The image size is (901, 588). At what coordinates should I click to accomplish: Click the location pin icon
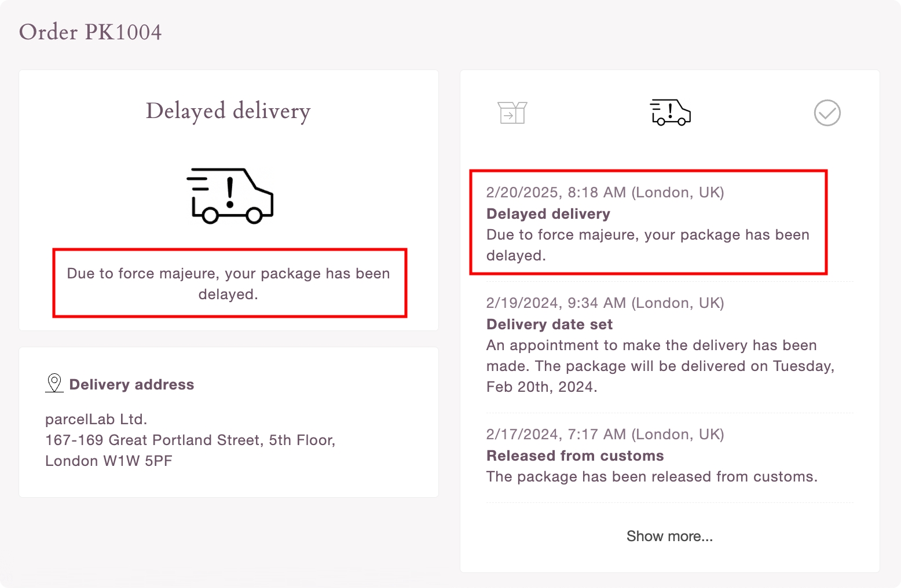click(54, 383)
